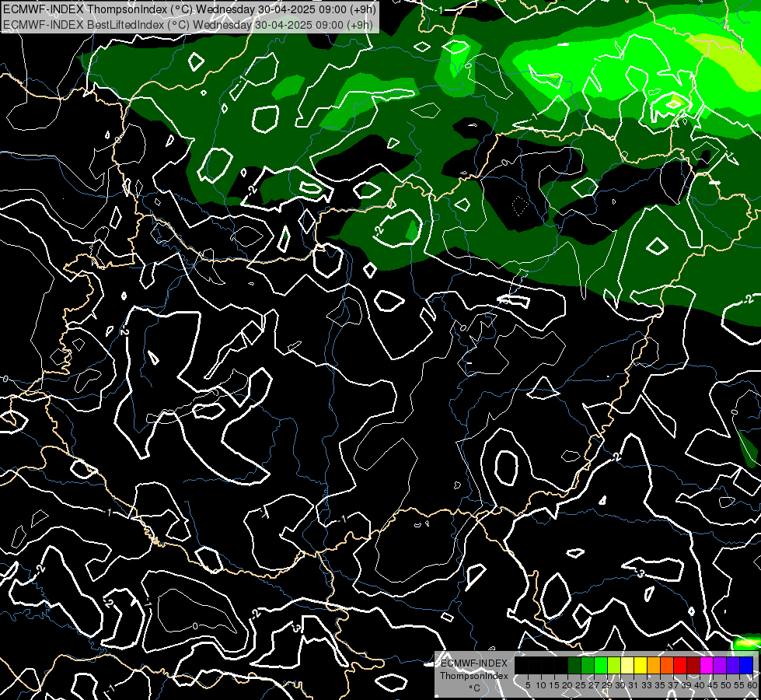
Task: Click the legend tick value 40
Action: coord(700,685)
